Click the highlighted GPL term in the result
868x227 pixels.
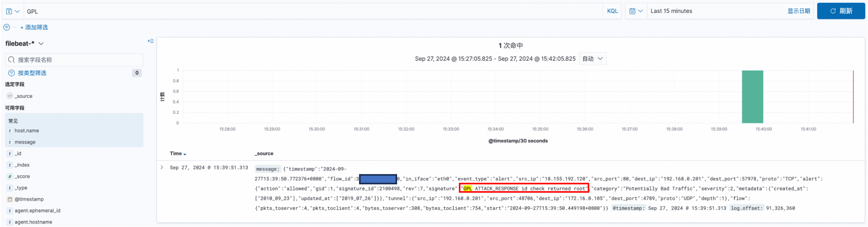(467, 189)
